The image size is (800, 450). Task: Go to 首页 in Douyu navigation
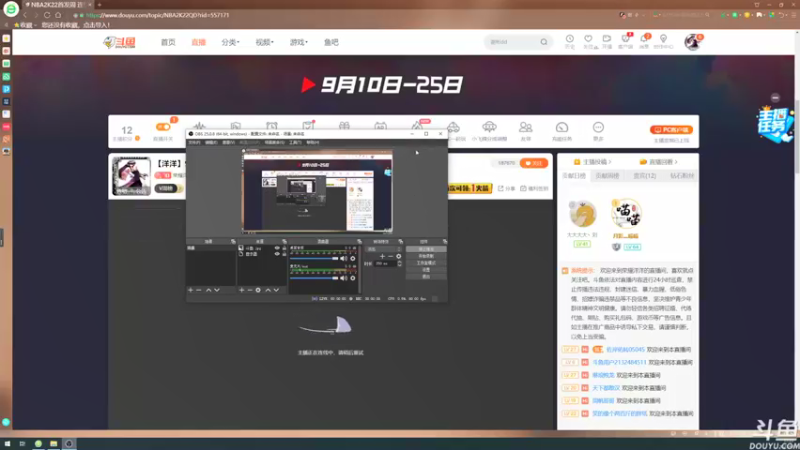(x=168, y=42)
